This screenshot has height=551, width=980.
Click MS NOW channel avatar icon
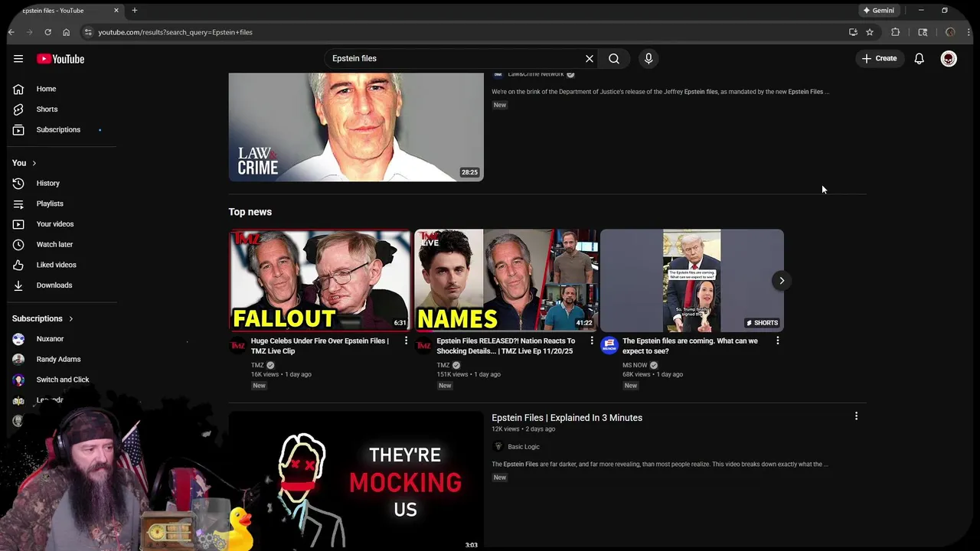(x=609, y=346)
